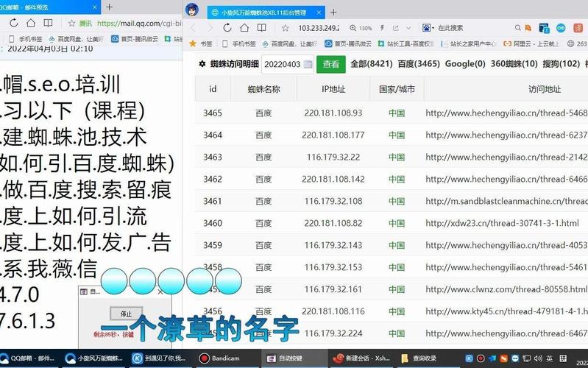This screenshot has width=588, height=368.
Task: Click the mail.qq.com address bar
Action: pos(139,24)
